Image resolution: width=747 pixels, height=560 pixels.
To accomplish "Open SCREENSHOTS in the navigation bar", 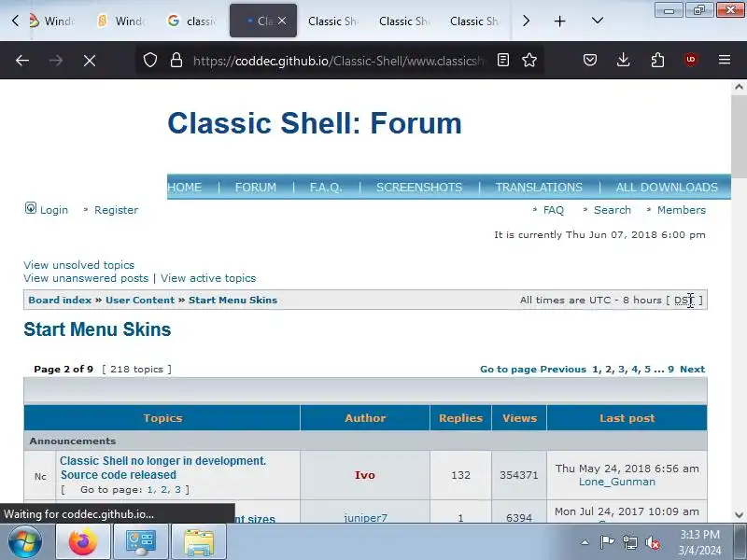I will [419, 188].
